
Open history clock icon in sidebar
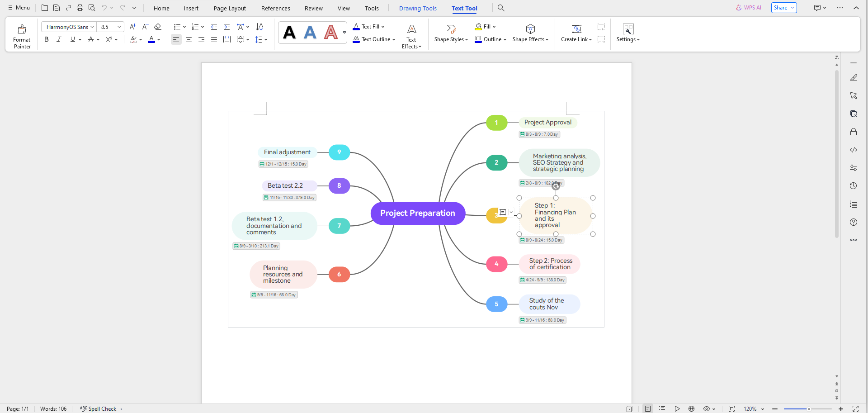[x=854, y=186]
